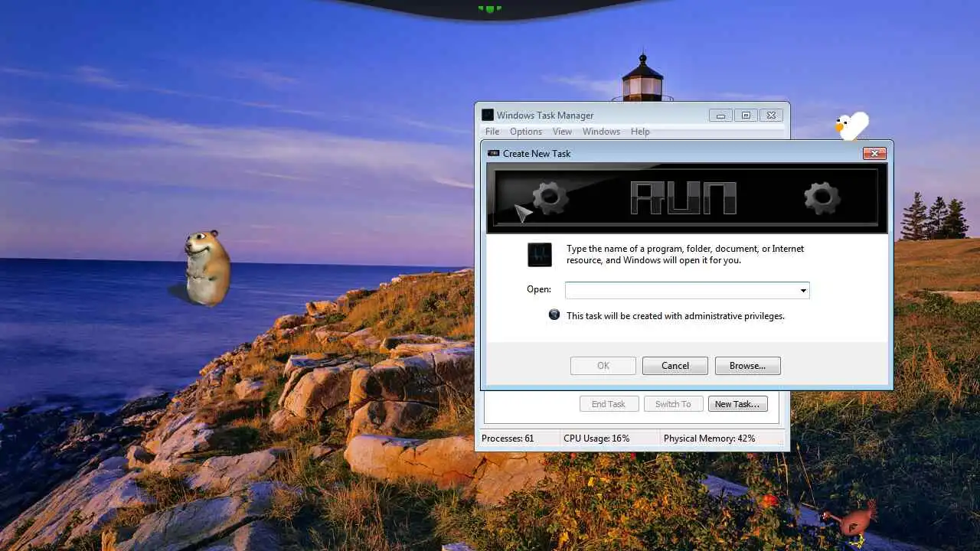Click the 'Open:' label in the dialog
The width and height of the screenshot is (980, 551).
539,289
